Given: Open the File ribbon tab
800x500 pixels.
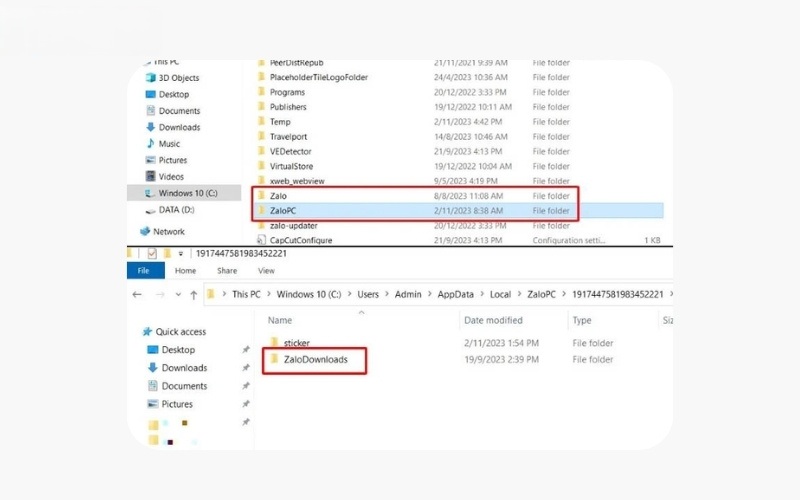Looking at the screenshot, I should coord(145,270).
